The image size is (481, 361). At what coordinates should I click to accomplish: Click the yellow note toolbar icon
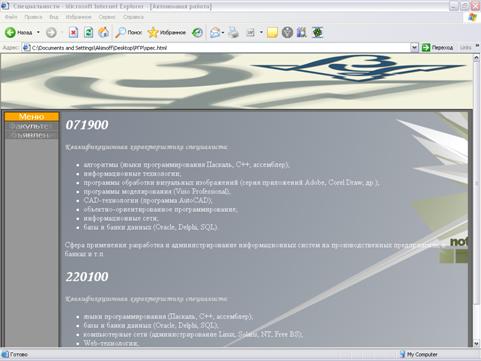click(272, 32)
